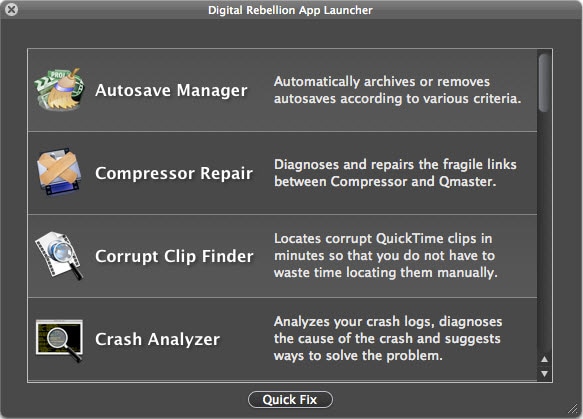This screenshot has width=583, height=419.
Task: Click the corrupt QuickTime clips description
Action: [x=386, y=255]
